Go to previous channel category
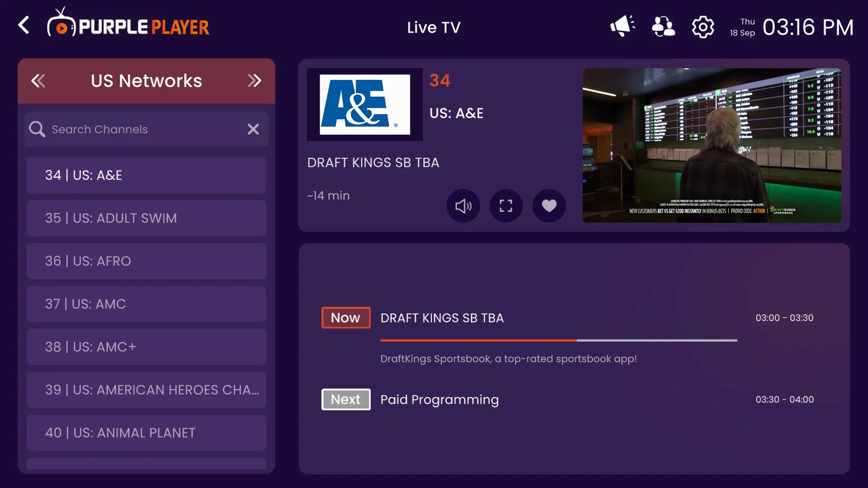This screenshot has width=868, height=488. pyautogui.click(x=38, y=81)
